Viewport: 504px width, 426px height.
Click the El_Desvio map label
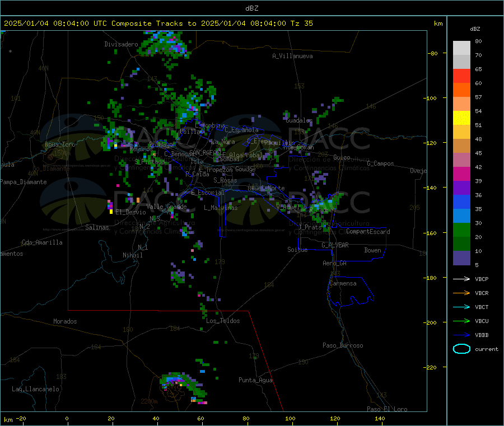pos(130,212)
